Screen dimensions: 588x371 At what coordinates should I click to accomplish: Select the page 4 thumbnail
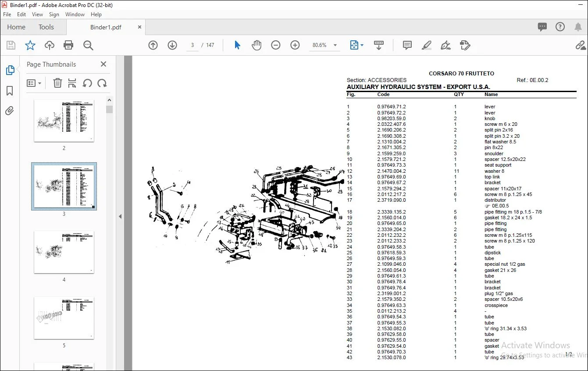pyautogui.click(x=64, y=252)
